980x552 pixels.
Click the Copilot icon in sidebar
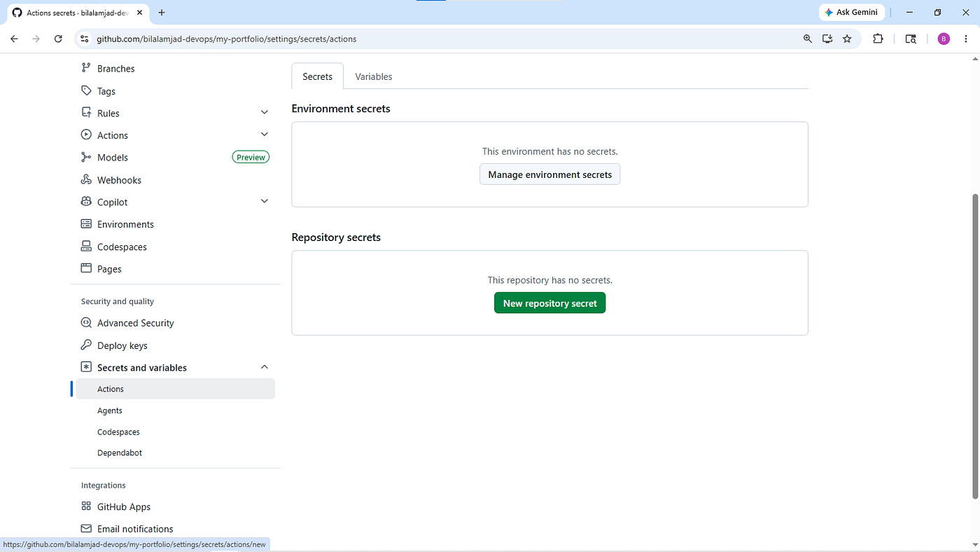click(86, 202)
